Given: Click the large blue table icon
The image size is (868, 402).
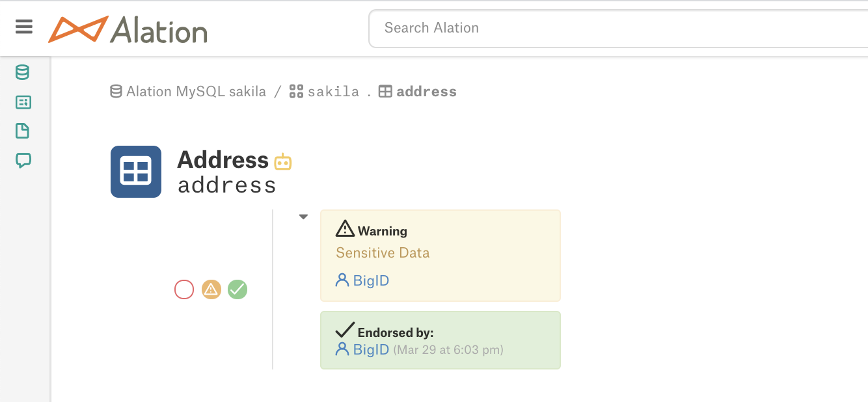Looking at the screenshot, I should click(x=136, y=172).
